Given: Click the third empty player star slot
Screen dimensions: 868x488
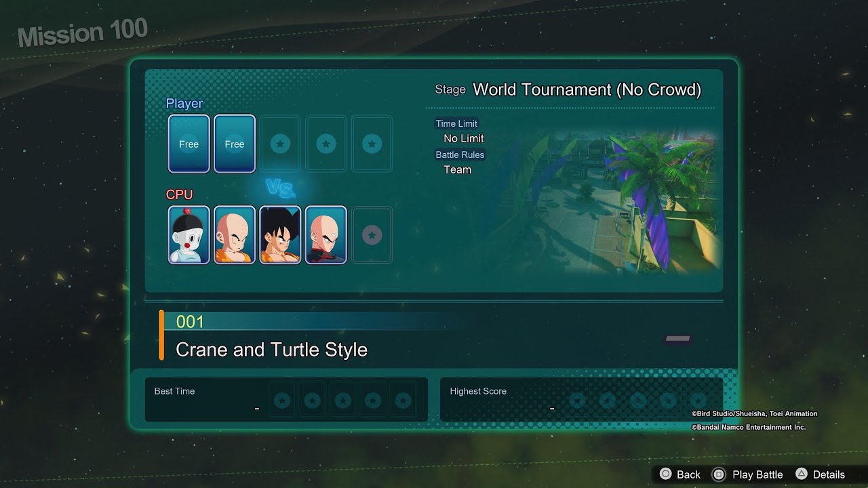Looking at the screenshot, I should 280,144.
